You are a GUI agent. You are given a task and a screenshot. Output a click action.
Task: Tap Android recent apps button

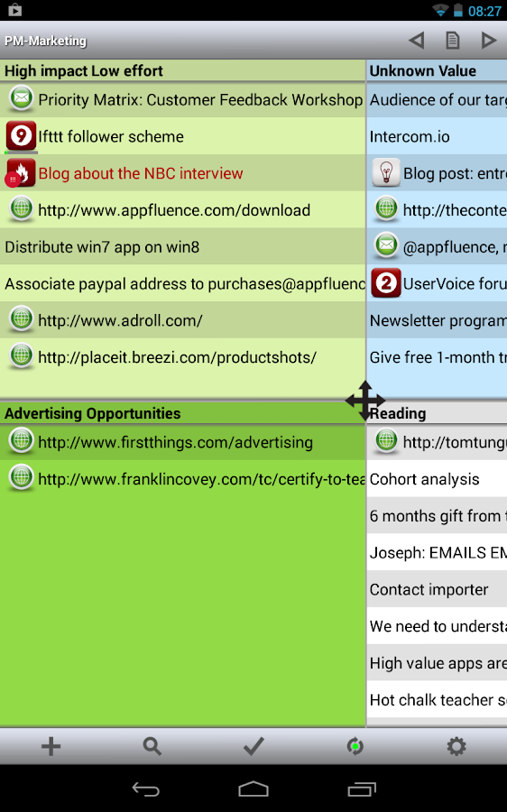[x=362, y=789]
